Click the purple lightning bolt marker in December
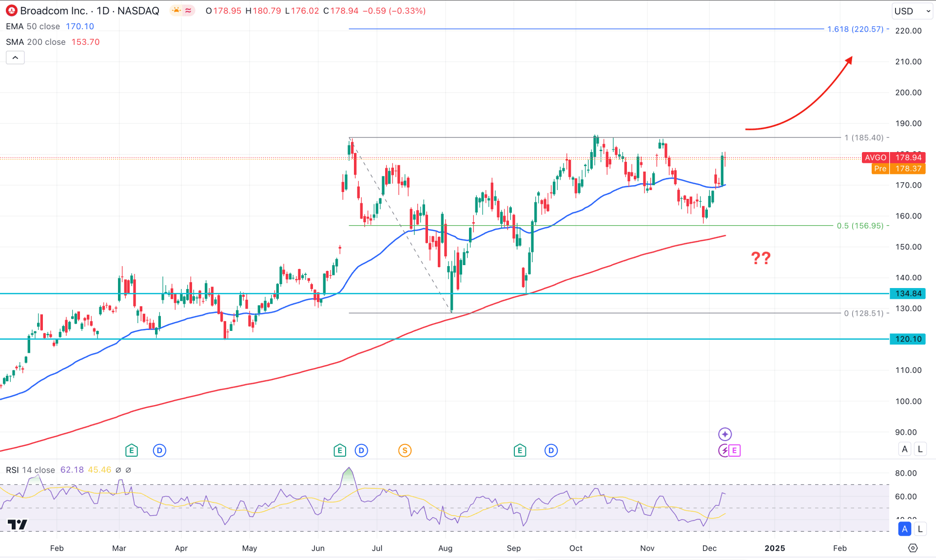Viewport: 936px width, 560px height. (x=724, y=450)
